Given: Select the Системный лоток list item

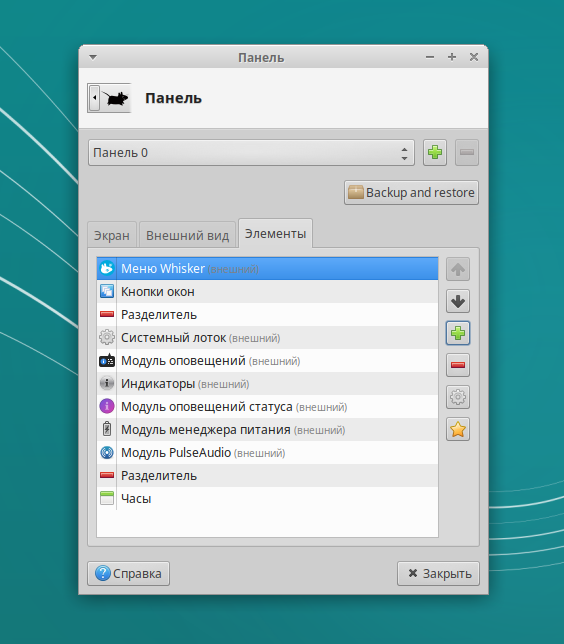Looking at the screenshot, I should click(x=267, y=338).
